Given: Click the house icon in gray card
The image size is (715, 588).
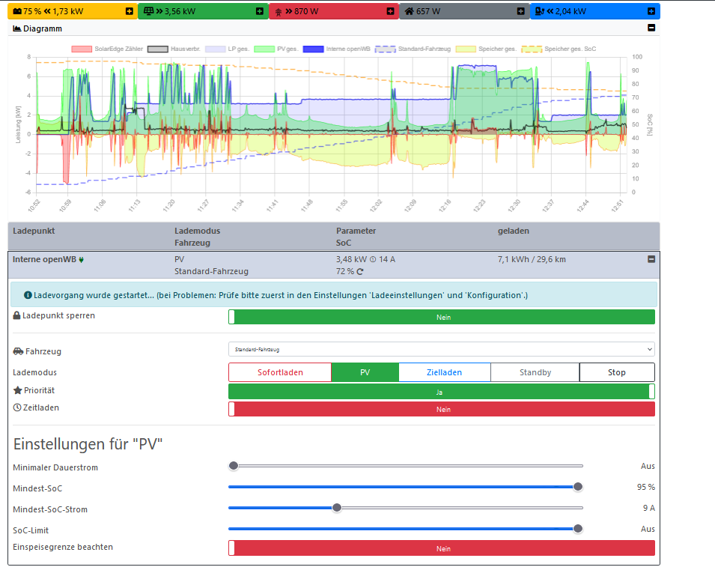Looking at the screenshot, I should tap(410, 11).
